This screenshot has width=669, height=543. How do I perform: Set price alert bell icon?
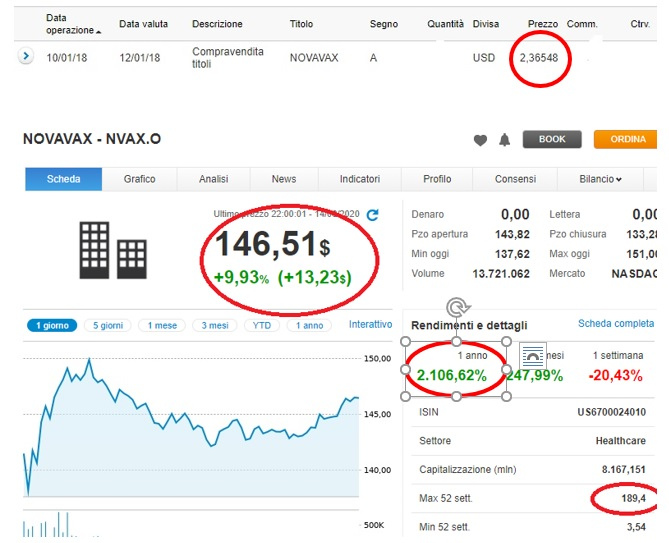pyautogui.click(x=505, y=140)
